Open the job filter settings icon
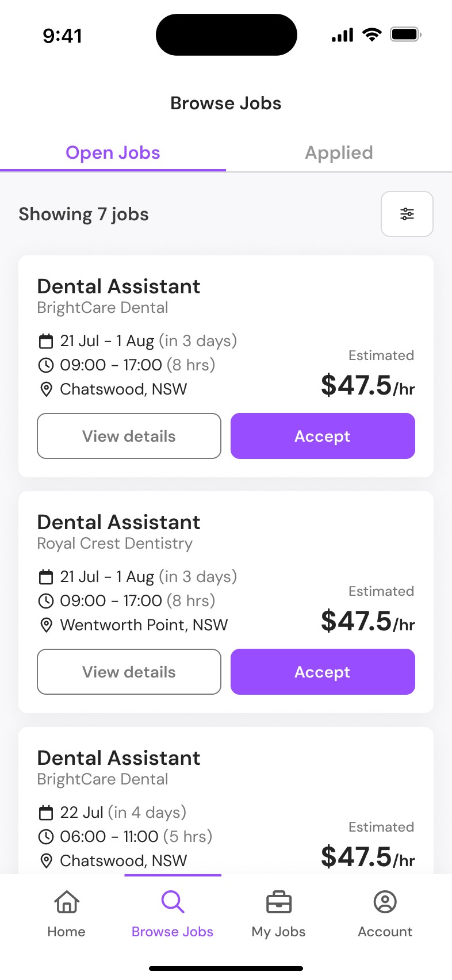 pyautogui.click(x=407, y=214)
